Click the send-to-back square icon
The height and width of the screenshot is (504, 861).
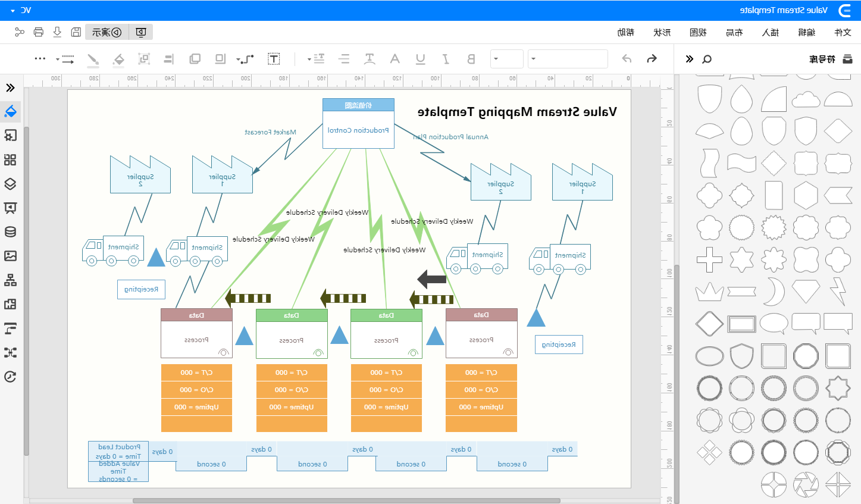(220, 58)
